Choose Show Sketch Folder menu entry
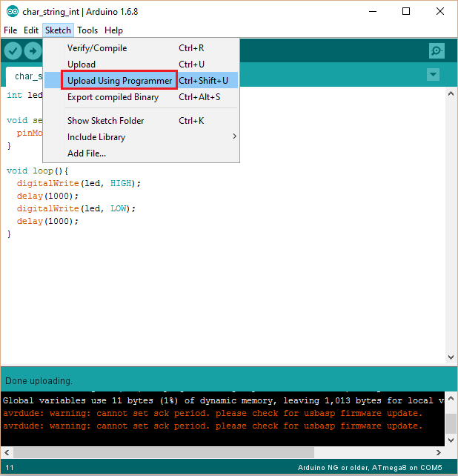The image size is (458, 476). [141, 121]
